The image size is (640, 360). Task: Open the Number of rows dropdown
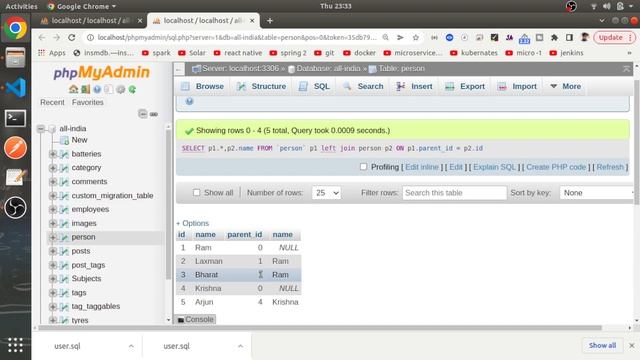coord(326,193)
